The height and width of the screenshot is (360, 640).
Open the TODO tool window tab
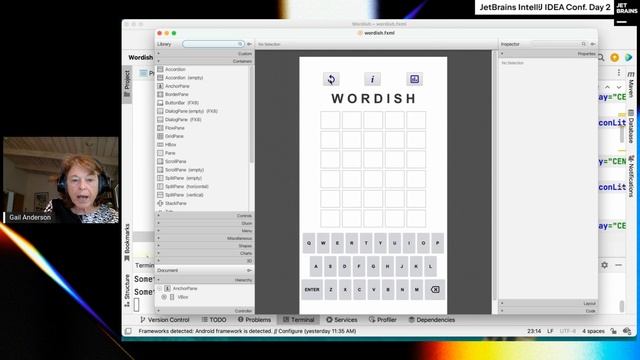pos(214,320)
